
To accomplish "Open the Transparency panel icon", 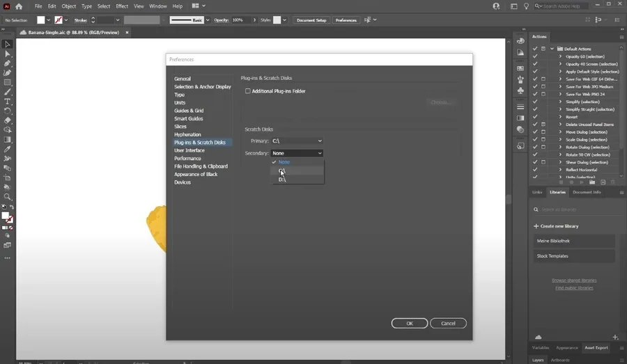I will coord(520,129).
